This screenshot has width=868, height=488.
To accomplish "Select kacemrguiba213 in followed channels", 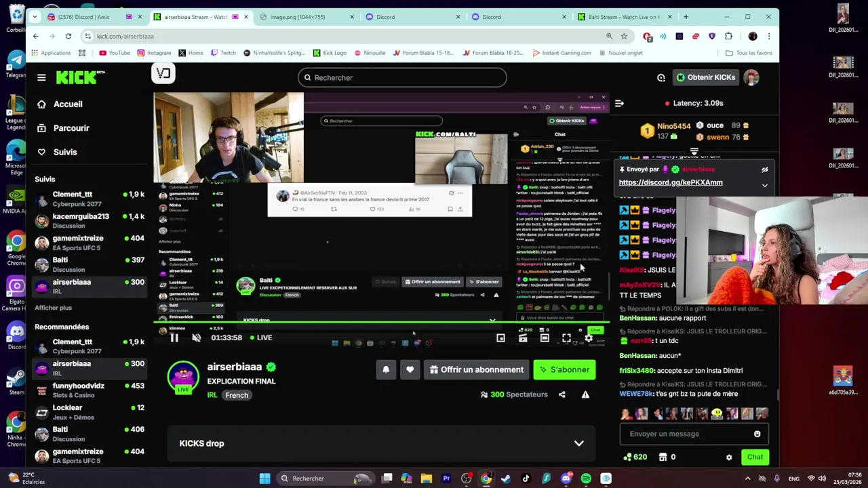I will click(x=90, y=221).
